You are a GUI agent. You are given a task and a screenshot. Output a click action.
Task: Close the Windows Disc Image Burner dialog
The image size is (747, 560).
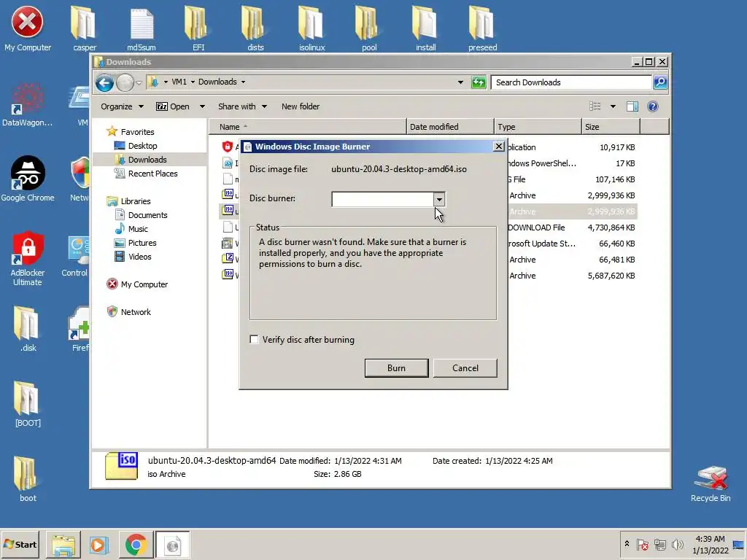(498, 146)
